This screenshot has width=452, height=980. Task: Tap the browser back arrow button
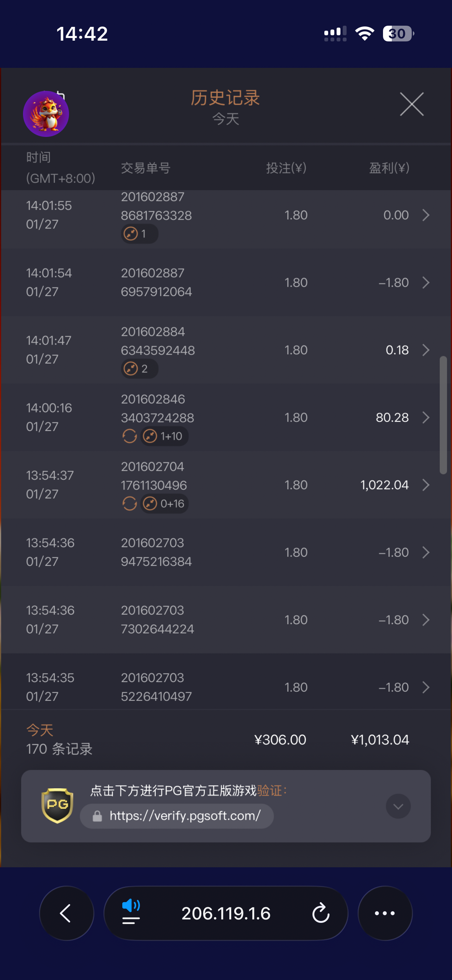pos(66,913)
